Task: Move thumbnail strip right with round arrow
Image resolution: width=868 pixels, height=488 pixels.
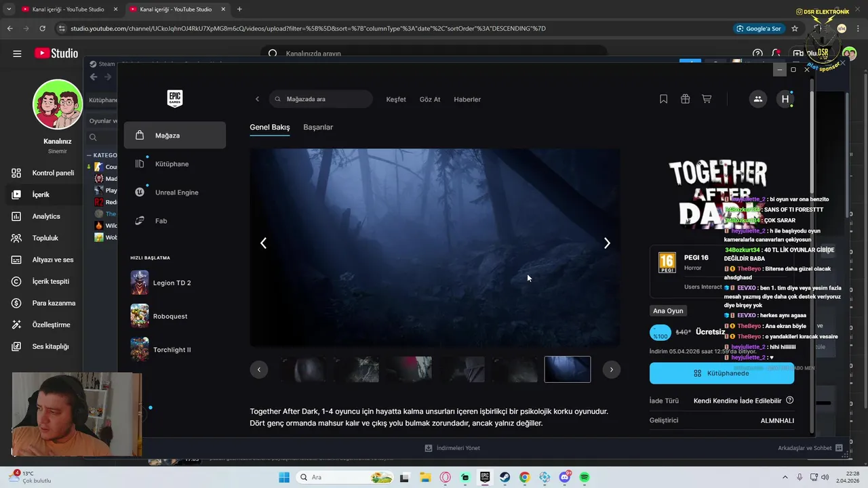Action: 612,369
